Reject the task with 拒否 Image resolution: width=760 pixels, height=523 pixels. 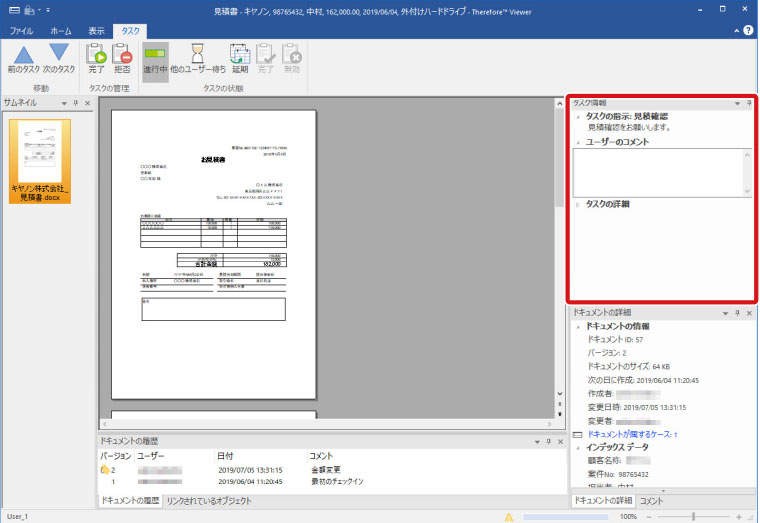pos(122,59)
